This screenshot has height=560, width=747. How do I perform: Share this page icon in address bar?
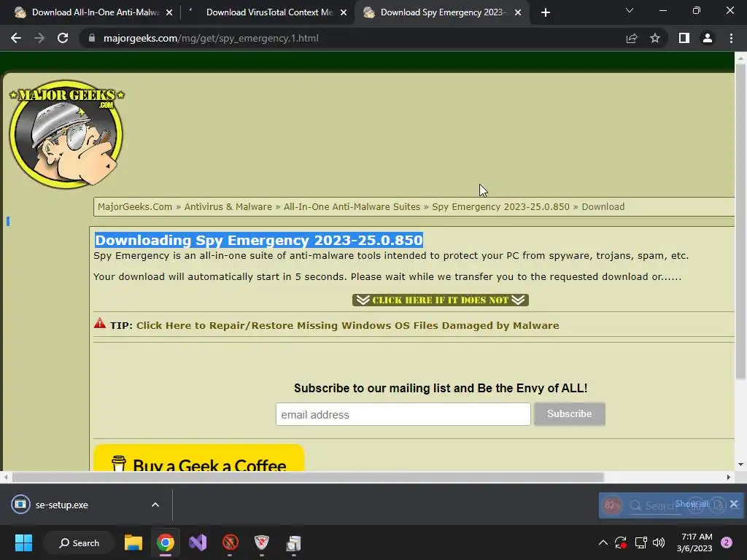tap(632, 38)
